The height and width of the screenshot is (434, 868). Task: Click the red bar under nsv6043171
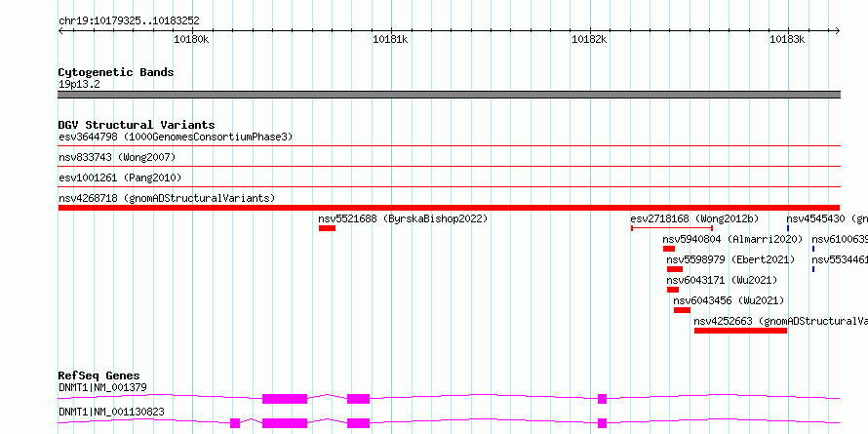(x=673, y=290)
